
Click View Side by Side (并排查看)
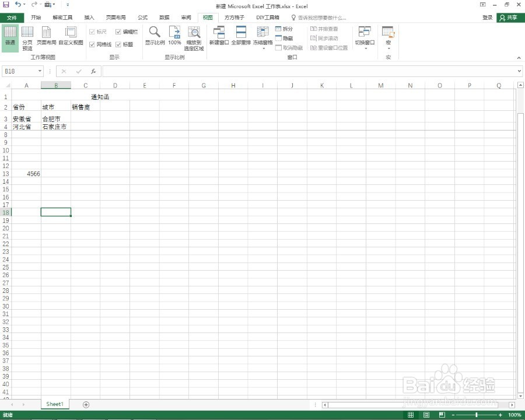point(324,29)
